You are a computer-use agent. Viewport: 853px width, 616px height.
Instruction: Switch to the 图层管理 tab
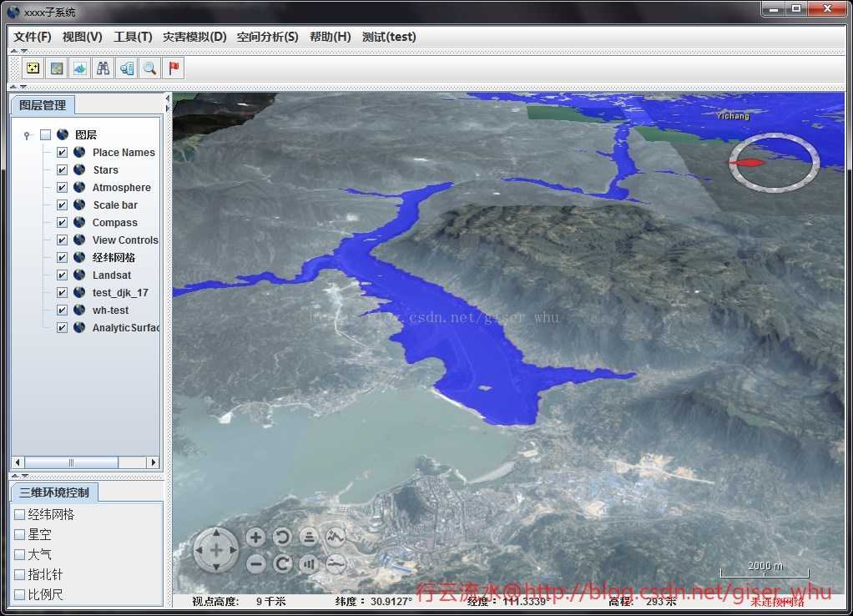point(43,105)
